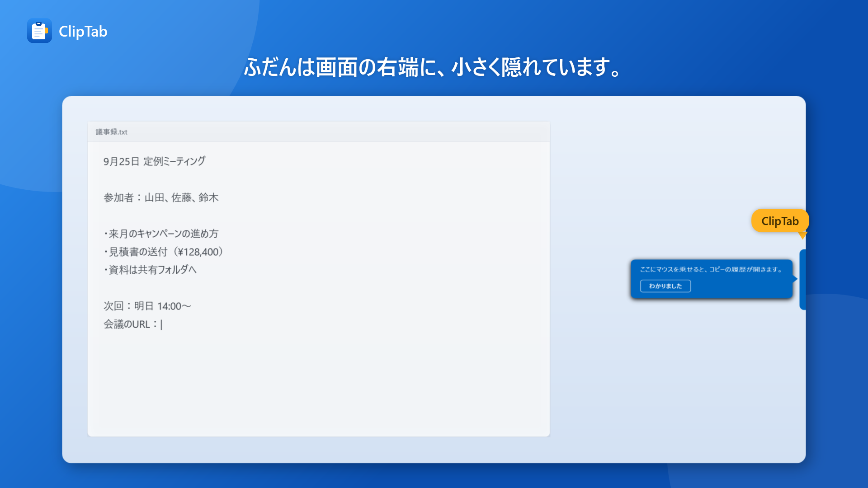Click the line '9月25日 定例ミーティング'
This screenshot has height=488, width=868.
pyautogui.click(x=154, y=161)
